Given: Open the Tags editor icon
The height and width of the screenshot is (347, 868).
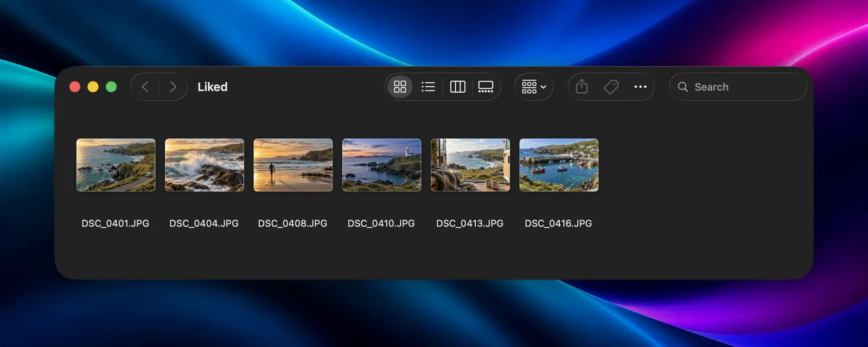Looking at the screenshot, I should [611, 87].
